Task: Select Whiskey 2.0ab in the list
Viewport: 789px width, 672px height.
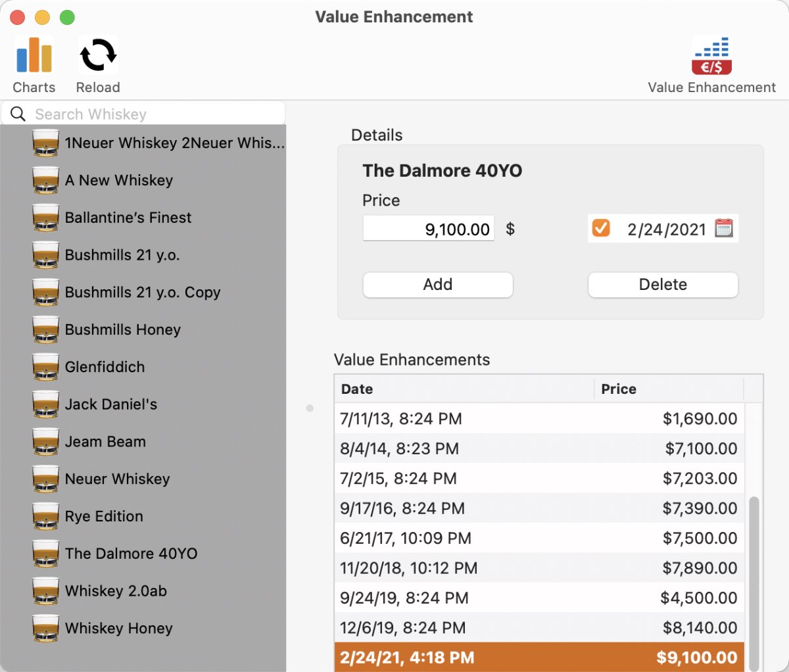Action: (143, 591)
